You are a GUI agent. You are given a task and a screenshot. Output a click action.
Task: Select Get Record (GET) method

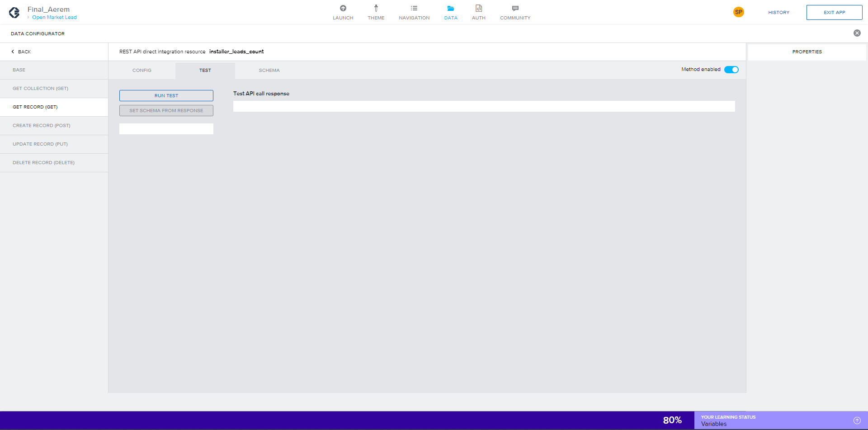tap(54, 107)
